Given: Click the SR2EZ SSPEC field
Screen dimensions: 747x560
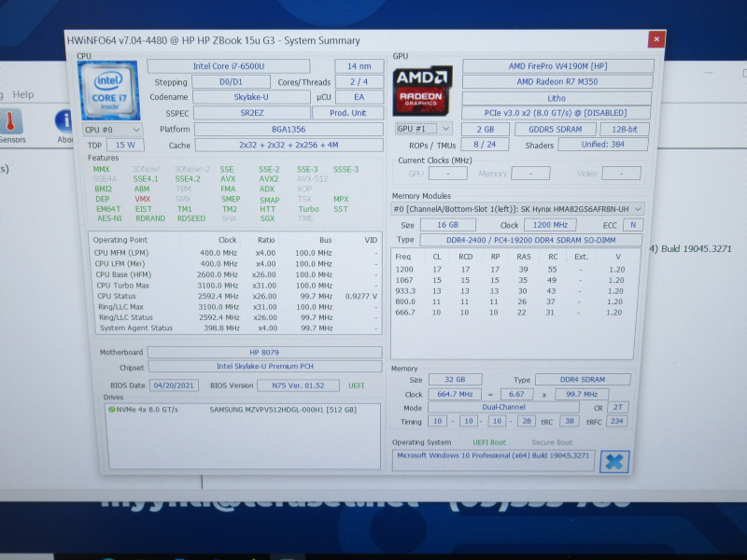Looking at the screenshot, I should point(251,113).
